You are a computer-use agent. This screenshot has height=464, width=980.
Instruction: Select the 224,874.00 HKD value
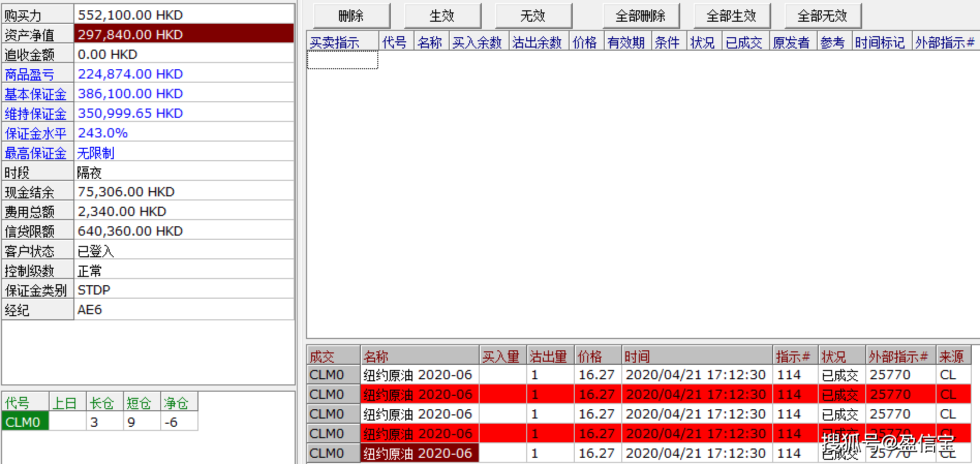(130, 74)
